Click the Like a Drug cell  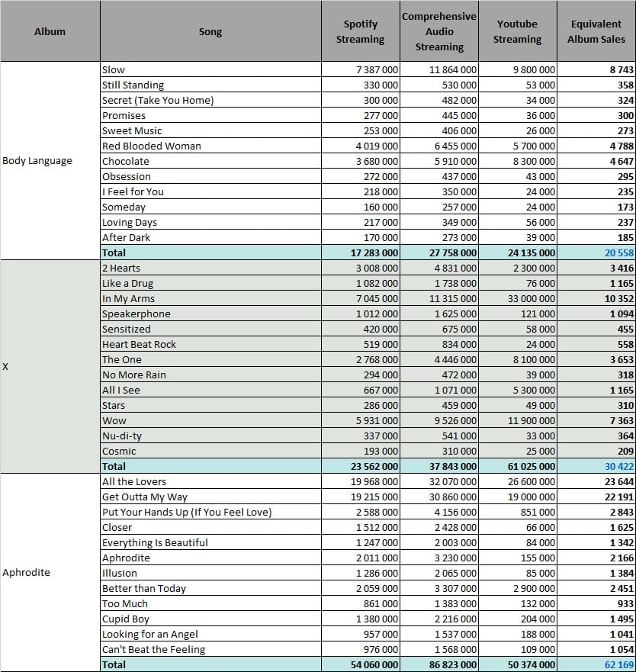210,283
